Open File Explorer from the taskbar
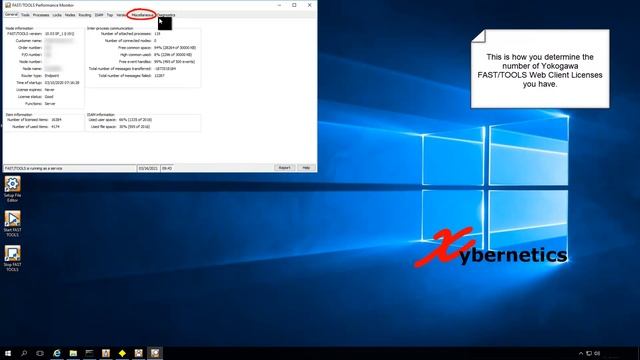The image size is (640, 360). [x=73, y=353]
